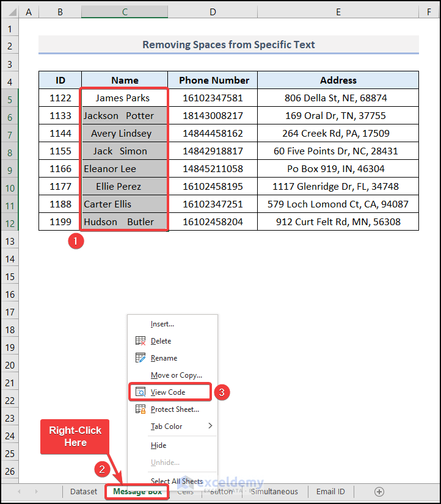The width and height of the screenshot is (441, 504).
Task: Select cell containing Ellie Perez
Action: click(x=125, y=186)
